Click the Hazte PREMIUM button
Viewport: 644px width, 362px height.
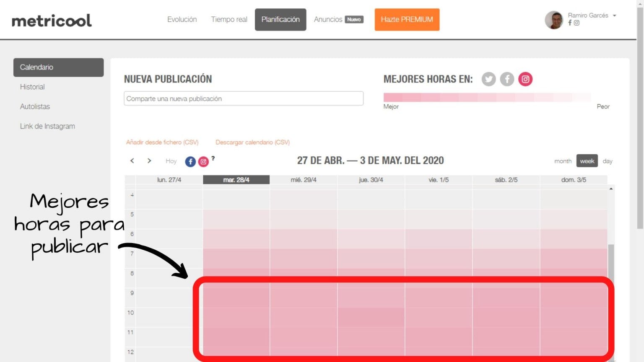click(x=407, y=20)
